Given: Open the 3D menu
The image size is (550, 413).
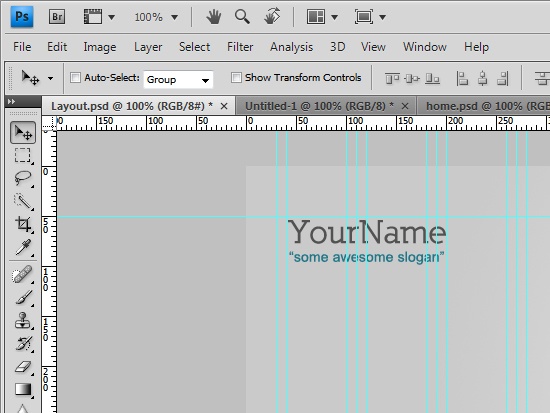Looking at the screenshot, I should coord(337,47).
